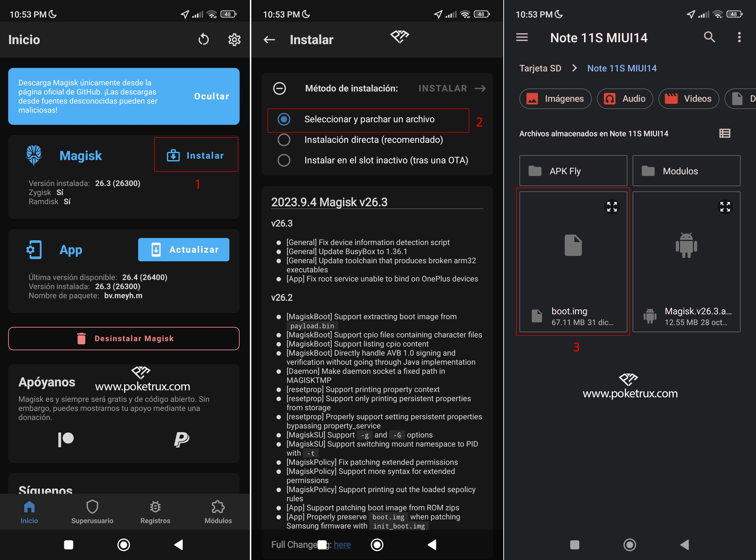The width and height of the screenshot is (756, 560).
Task: Tap the 'Apóyanos' heading
Action: tap(47, 382)
